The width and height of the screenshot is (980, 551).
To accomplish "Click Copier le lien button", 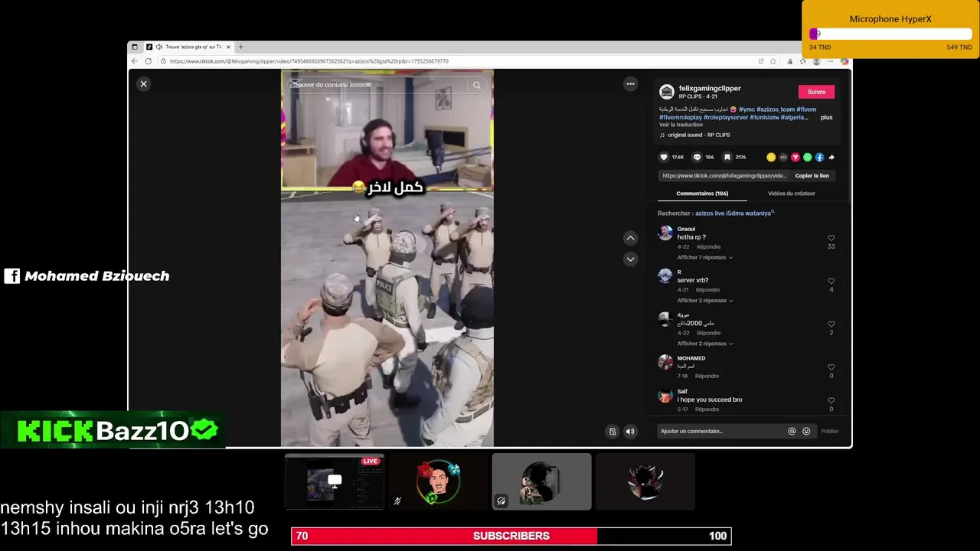I will tap(812, 176).
